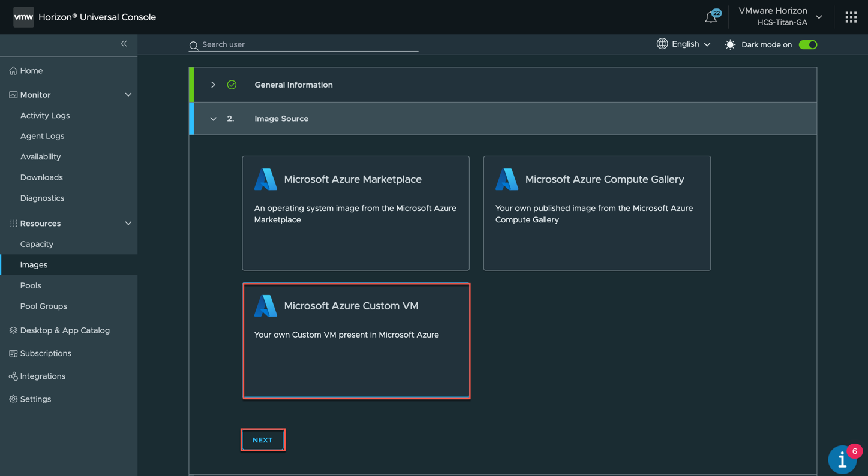Click the Azure logo on Compute Gallery card
868x476 pixels.
[x=507, y=179]
